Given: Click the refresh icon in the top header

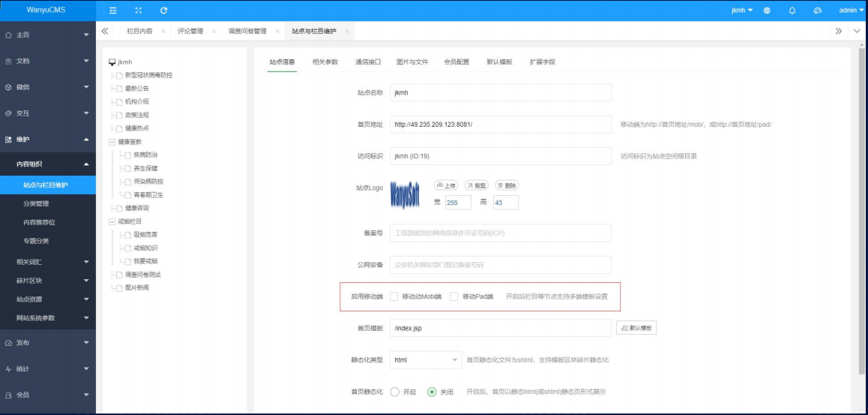Looking at the screenshot, I should (163, 10).
